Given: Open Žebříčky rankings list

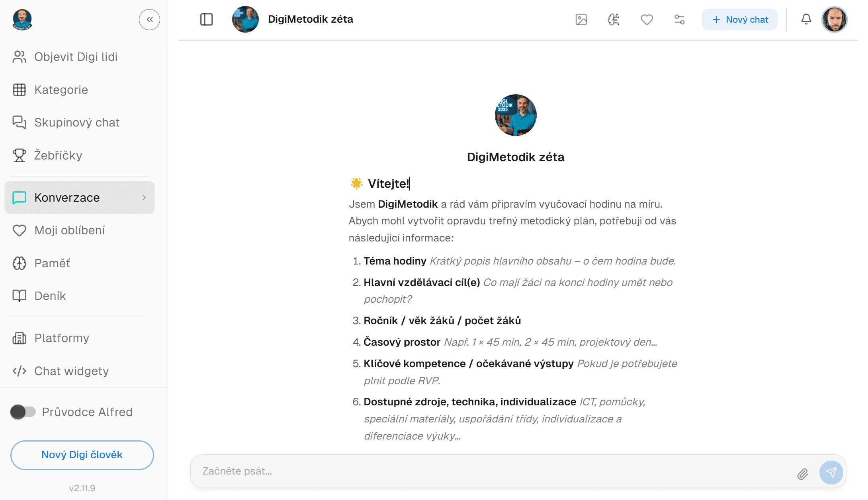Looking at the screenshot, I should coord(58,155).
